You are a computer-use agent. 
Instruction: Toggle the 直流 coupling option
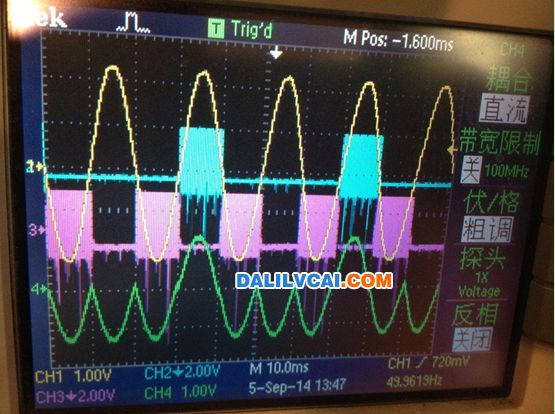tap(504, 109)
